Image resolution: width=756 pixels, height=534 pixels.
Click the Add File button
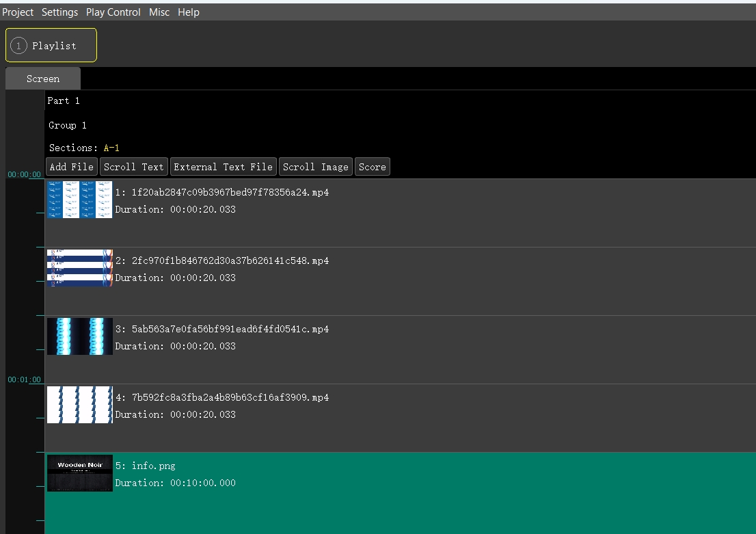72,167
